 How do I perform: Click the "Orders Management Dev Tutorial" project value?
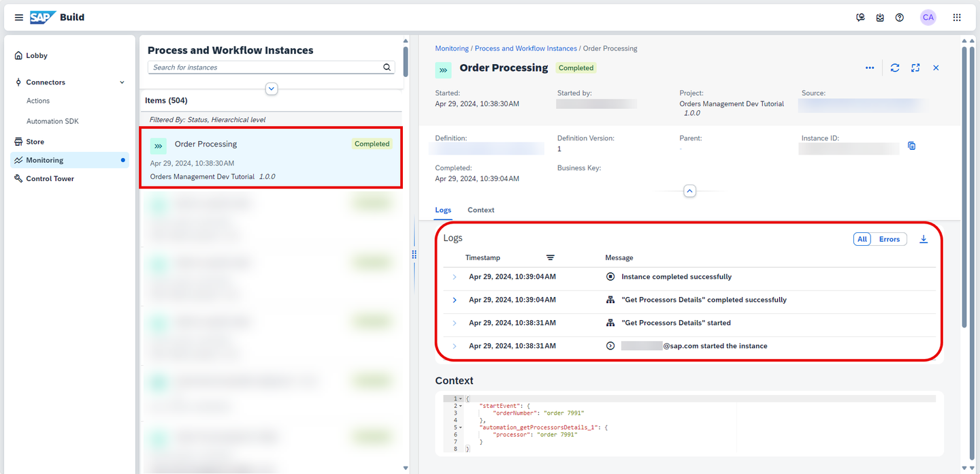click(732, 104)
